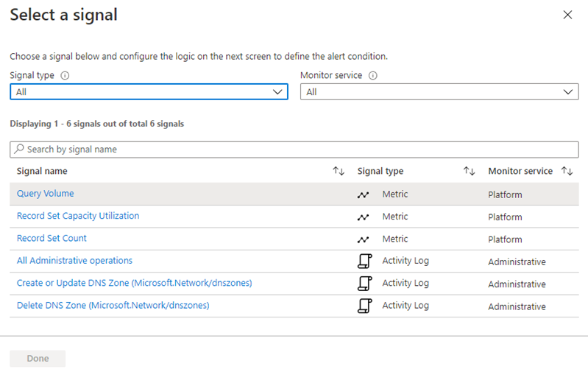Open Record Set Capacity Utilization signal

[x=78, y=216]
